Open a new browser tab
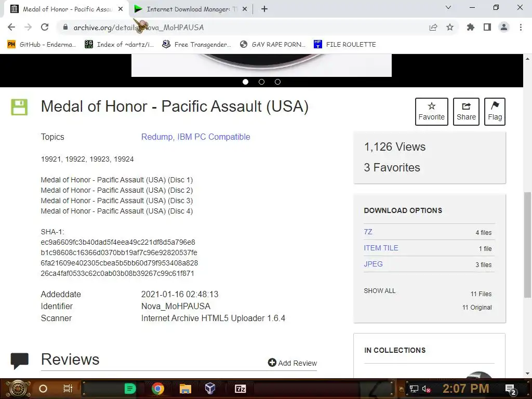Viewport: 532px width, 399px height. click(264, 9)
